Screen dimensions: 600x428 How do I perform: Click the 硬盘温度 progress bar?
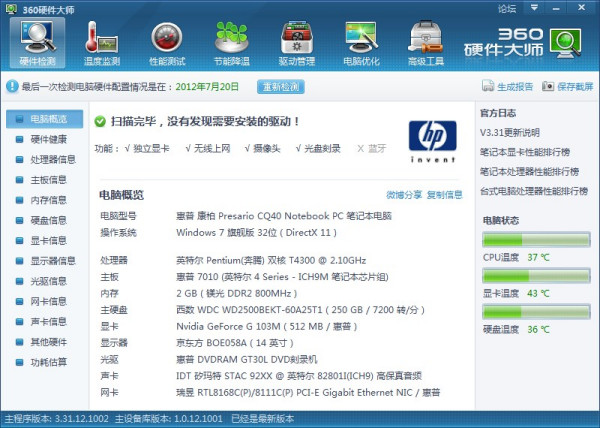pos(536,312)
